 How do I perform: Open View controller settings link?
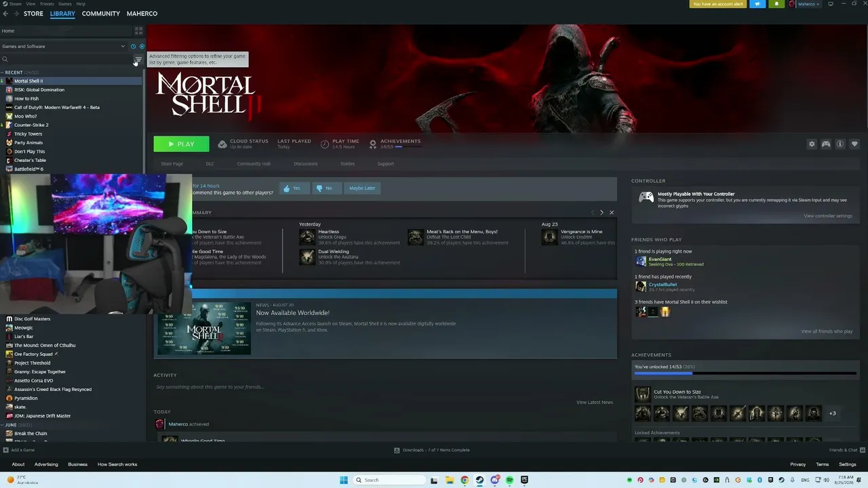click(828, 216)
